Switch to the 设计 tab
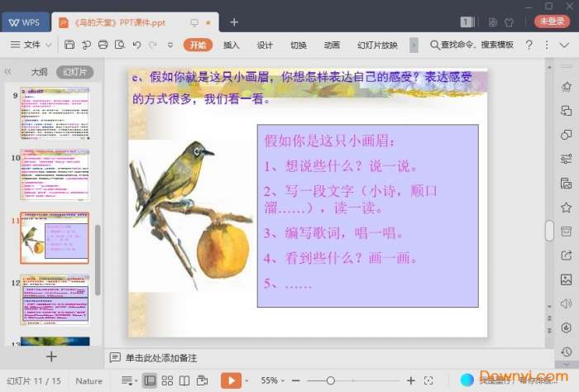Image resolution: width=579 pixels, height=392 pixels. (x=265, y=45)
